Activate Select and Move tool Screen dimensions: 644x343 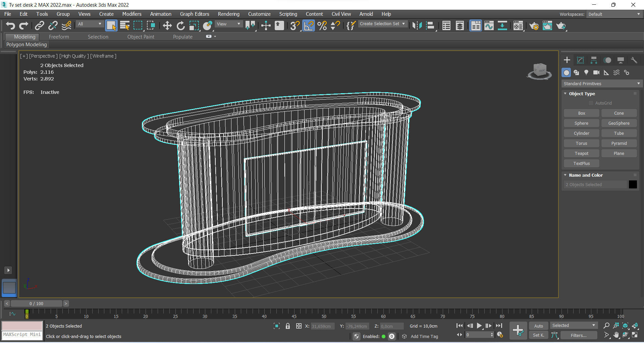pos(167,26)
